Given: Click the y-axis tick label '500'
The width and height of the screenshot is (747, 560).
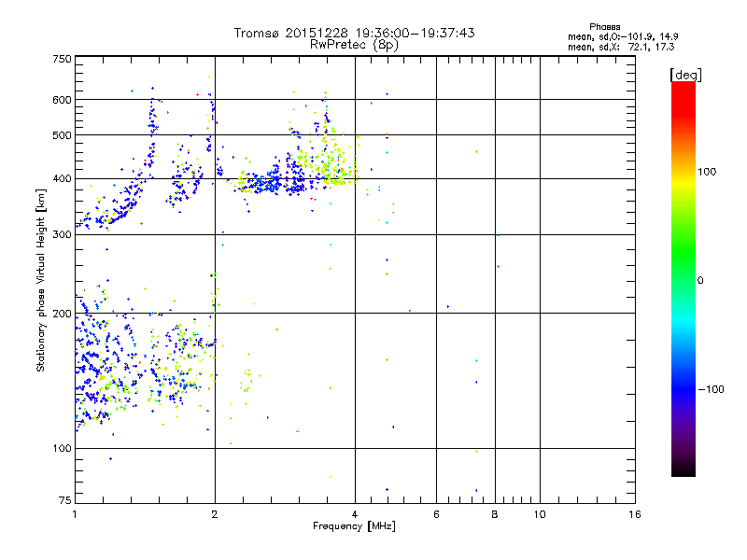Looking at the screenshot, I should 62,135.
